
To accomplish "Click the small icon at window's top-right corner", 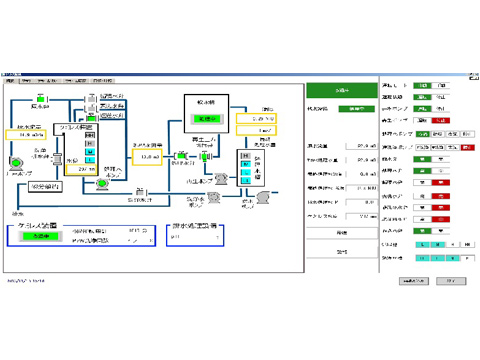I will [474, 77].
